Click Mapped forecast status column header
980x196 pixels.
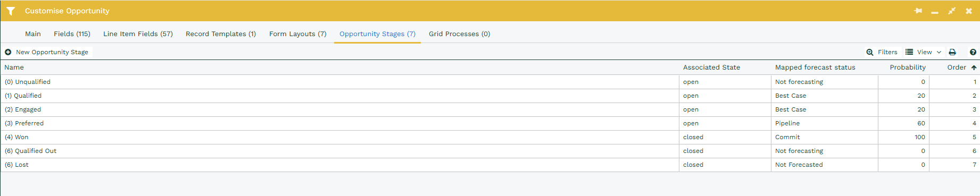815,67
